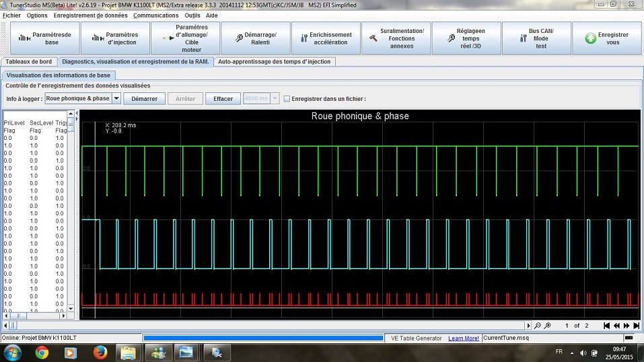The width and height of the screenshot is (644, 362).
Task: Select the Auto-apprentissage des temps d'injection tab
Action: [x=275, y=61]
